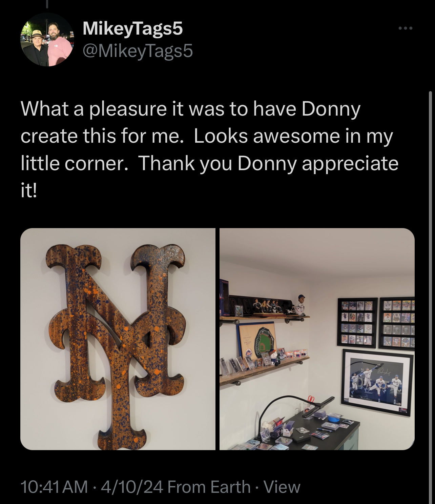The image size is (435, 504).
Task: Click the bobblehead on the top shelf
Action: coord(299,305)
